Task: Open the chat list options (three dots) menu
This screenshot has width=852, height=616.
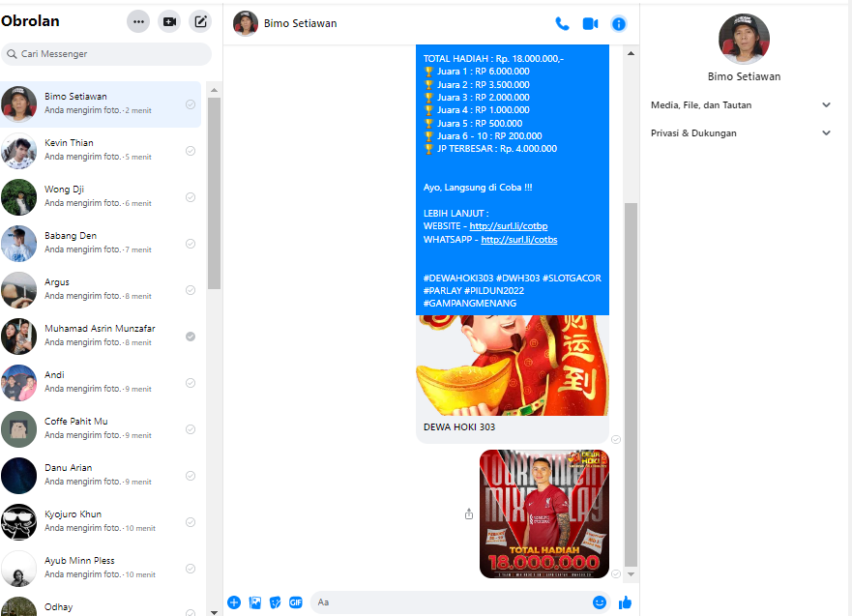Action: 138,21
